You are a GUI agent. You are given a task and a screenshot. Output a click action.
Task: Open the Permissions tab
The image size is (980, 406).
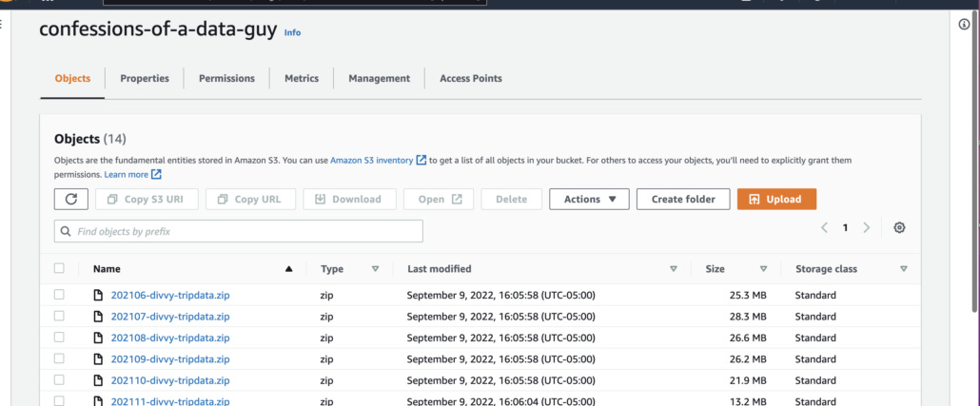(x=226, y=79)
